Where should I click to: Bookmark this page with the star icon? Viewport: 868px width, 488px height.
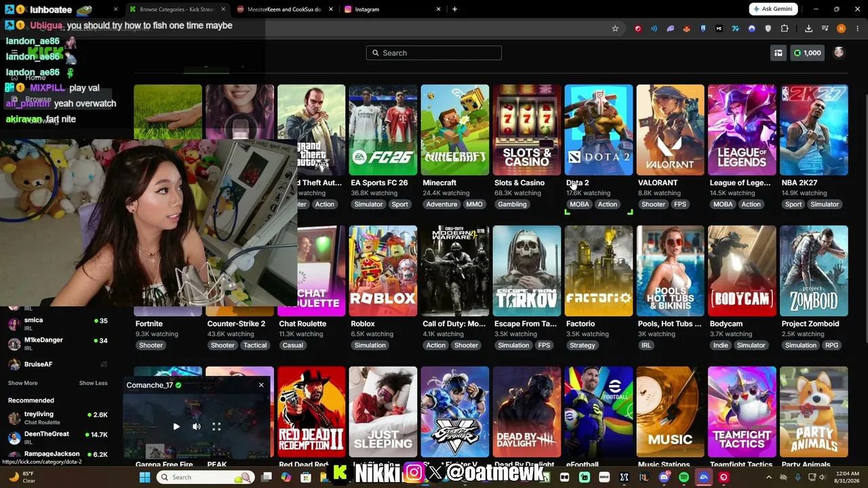[615, 28]
